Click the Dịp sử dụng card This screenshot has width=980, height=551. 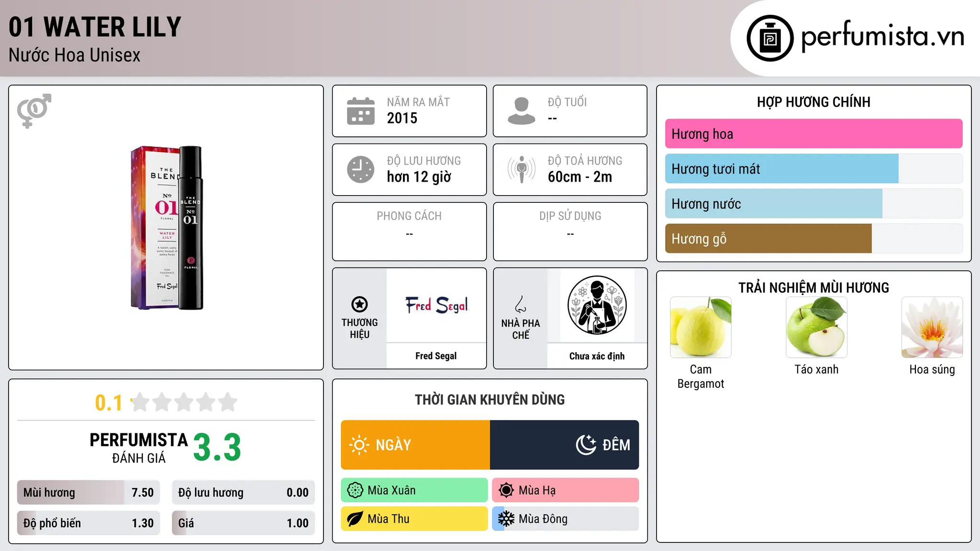coord(570,231)
